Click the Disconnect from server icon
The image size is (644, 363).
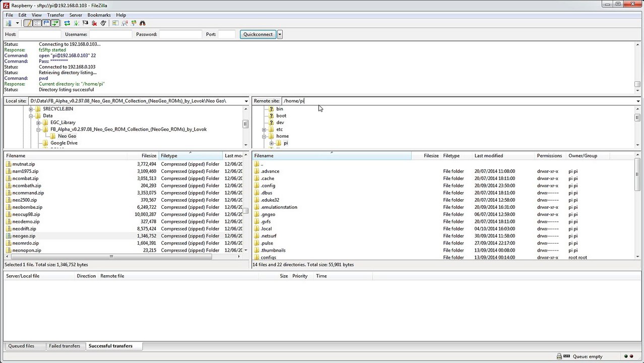(94, 23)
